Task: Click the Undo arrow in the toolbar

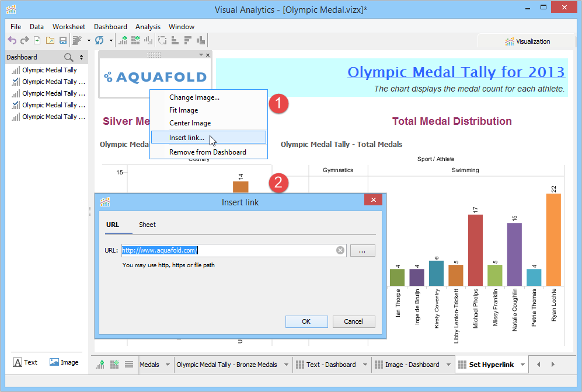Action: 12,40
